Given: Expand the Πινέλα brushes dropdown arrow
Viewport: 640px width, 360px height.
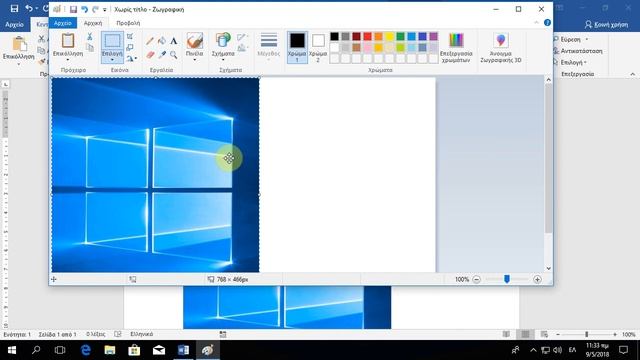Looking at the screenshot, I should (x=195, y=60).
